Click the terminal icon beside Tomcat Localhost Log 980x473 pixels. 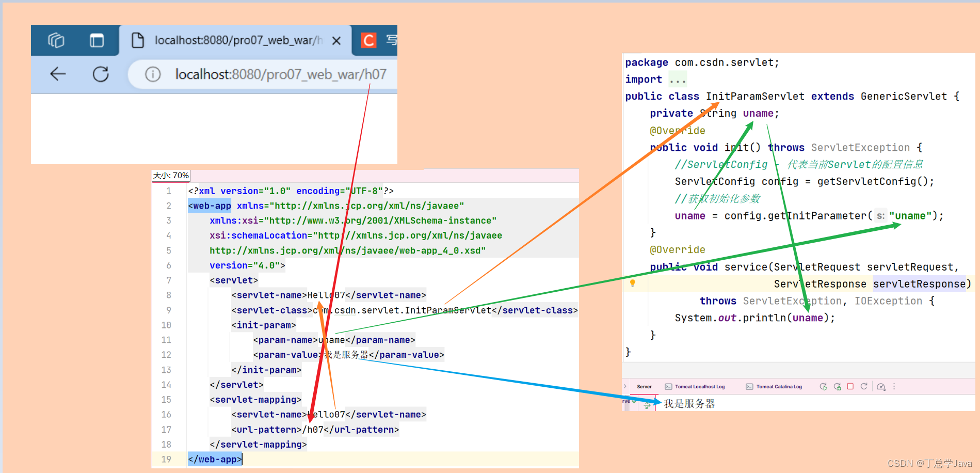(668, 387)
